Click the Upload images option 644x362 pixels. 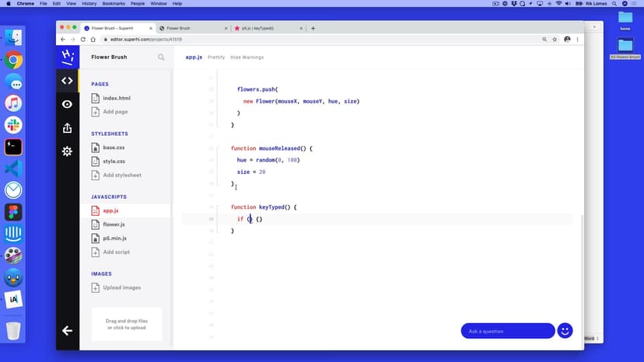(121, 287)
